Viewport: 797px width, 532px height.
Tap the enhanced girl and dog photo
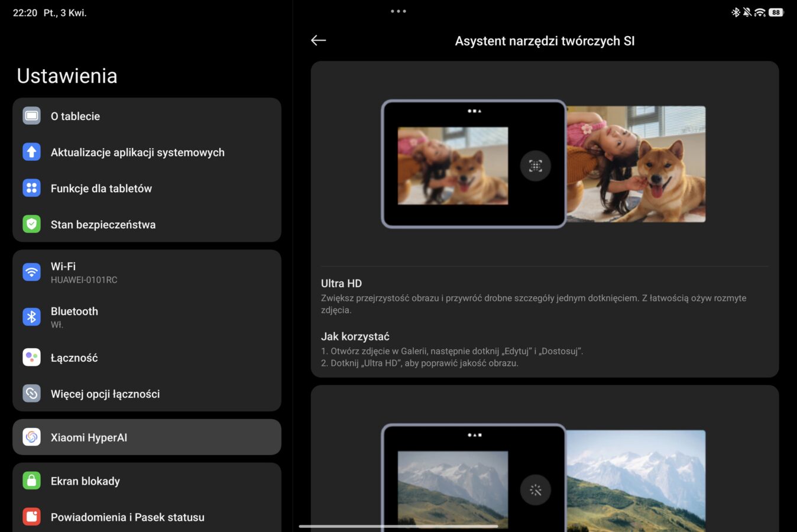click(636, 164)
